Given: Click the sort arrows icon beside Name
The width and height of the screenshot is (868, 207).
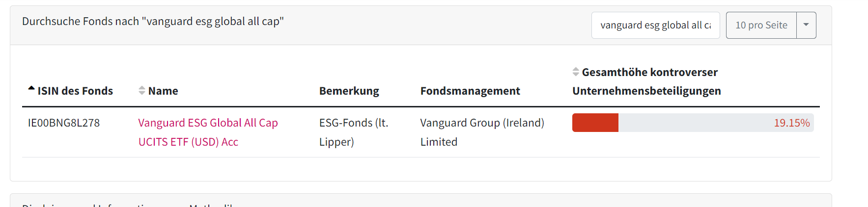Looking at the screenshot, I should 141,91.
